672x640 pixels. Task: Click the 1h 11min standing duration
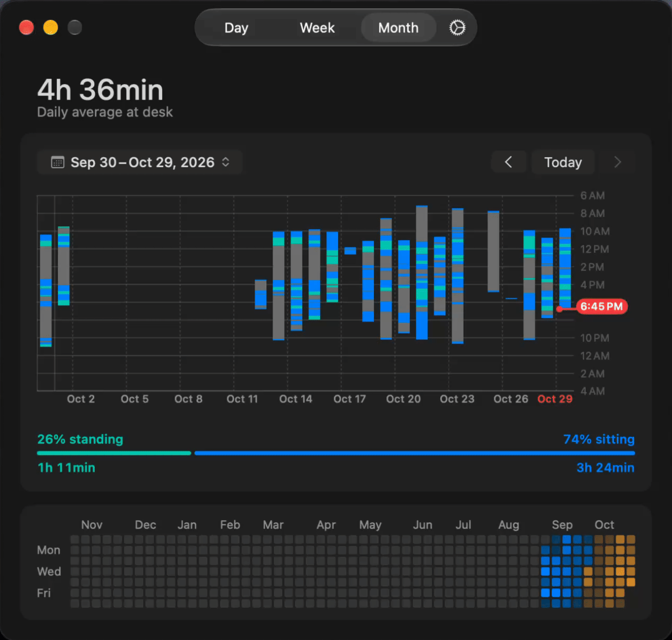point(66,468)
